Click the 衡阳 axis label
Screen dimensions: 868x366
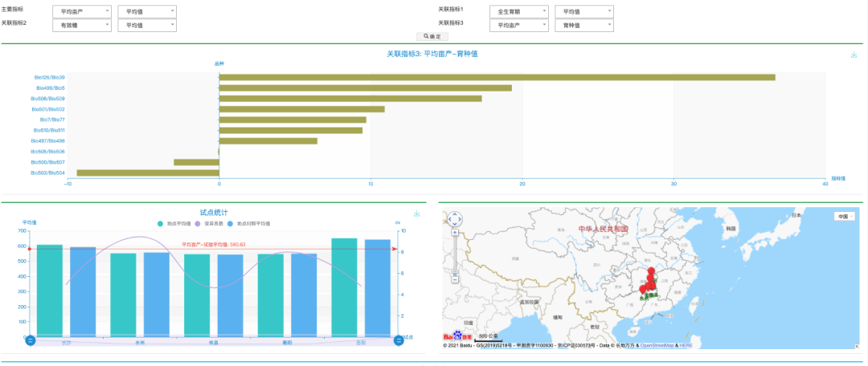click(x=287, y=343)
